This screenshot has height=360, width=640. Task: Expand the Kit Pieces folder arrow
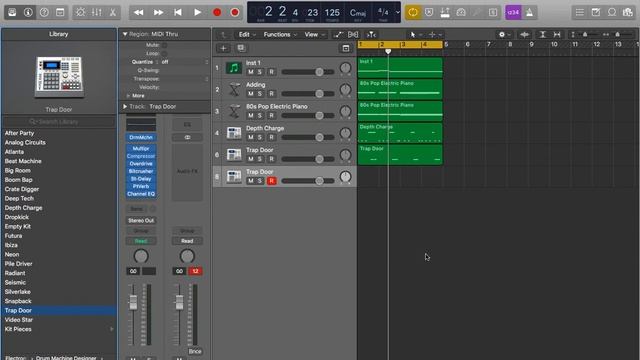coord(111,329)
